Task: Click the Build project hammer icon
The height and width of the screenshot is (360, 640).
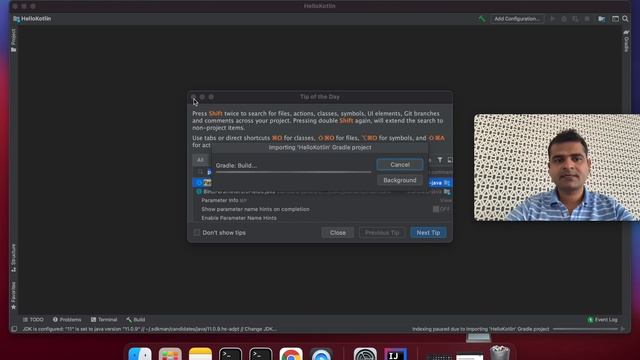Action: tap(482, 19)
